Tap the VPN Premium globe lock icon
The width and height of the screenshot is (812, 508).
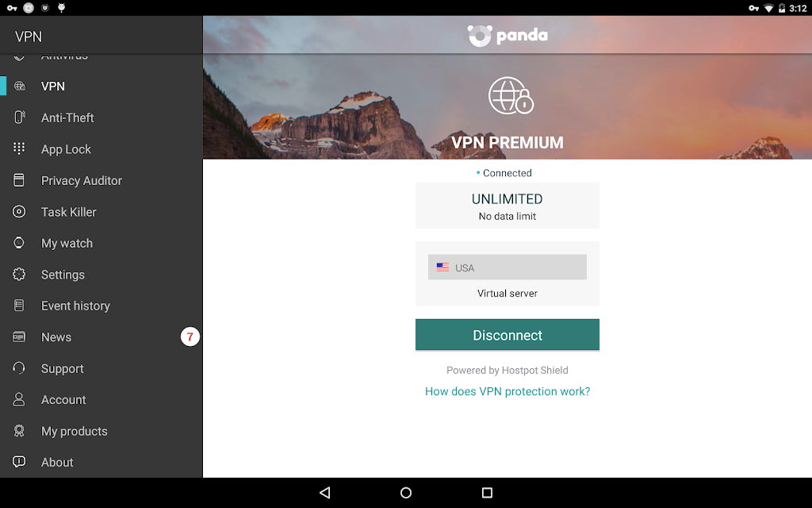pyautogui.click(x=511, y=96)
